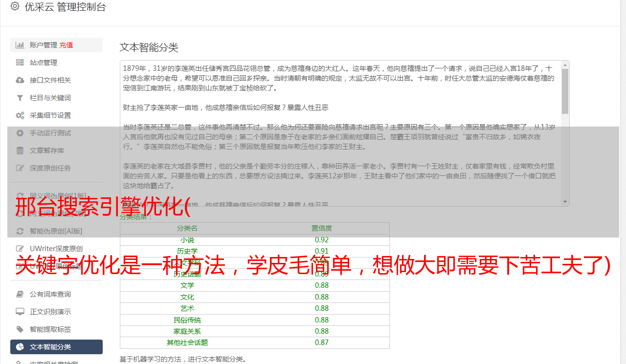
Task: Click the 正文识别演示 monitor icon
Action: coord(20,312)
